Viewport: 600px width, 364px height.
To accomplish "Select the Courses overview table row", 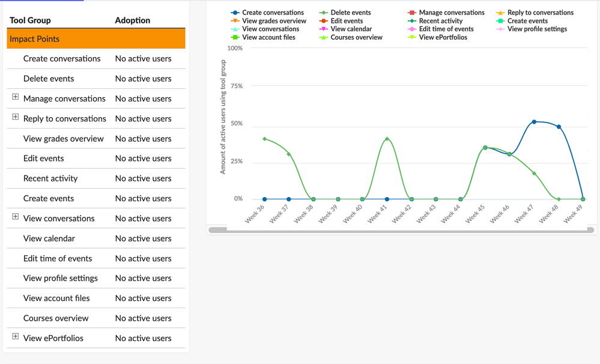I will [x=96, y=318].
